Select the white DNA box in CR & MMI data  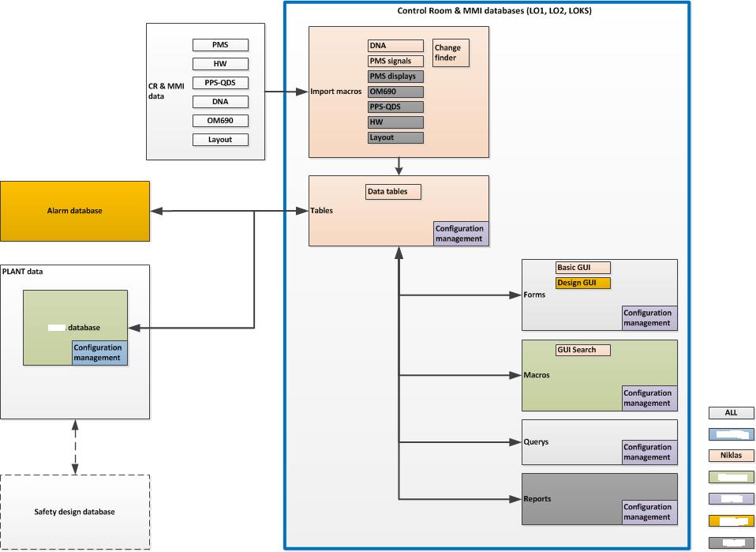click(220, 102)
